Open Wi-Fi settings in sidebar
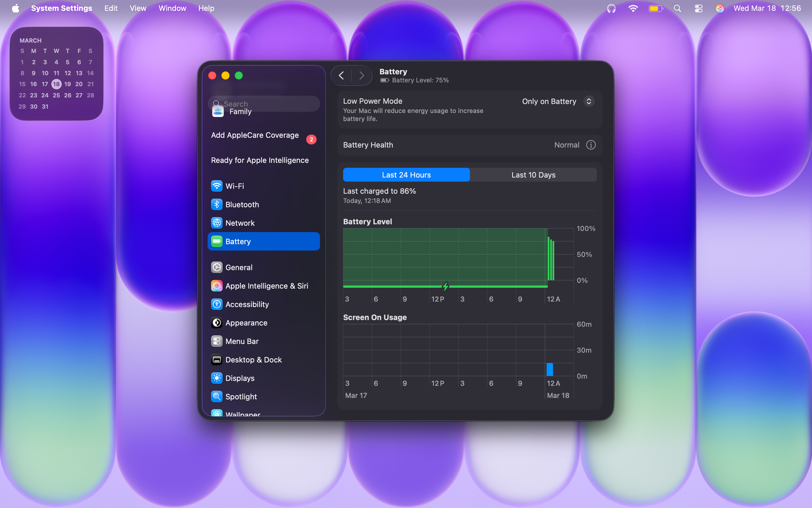The height and width of the screenshot is (508, 812). pyautogui.click(x=234, y=186)
